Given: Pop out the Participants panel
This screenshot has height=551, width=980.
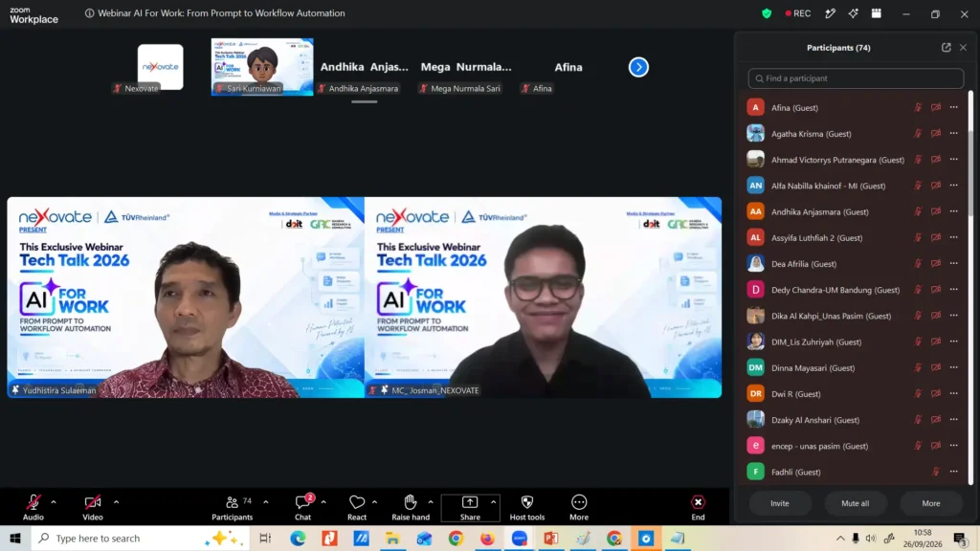Looking at the screenshot, I should pos(947,48).
